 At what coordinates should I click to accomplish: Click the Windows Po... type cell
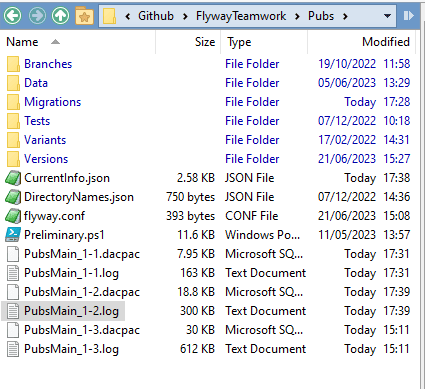point(263,235)
